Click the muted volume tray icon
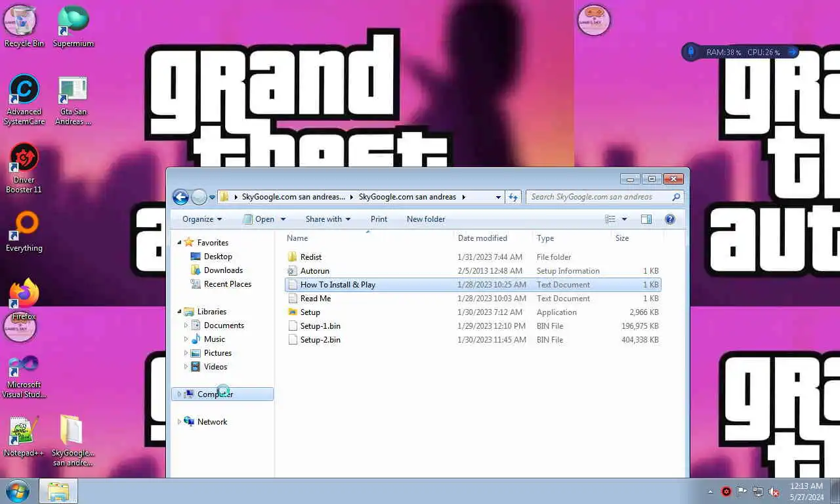The width and height of the screenshot is (840, 504). 774,492
